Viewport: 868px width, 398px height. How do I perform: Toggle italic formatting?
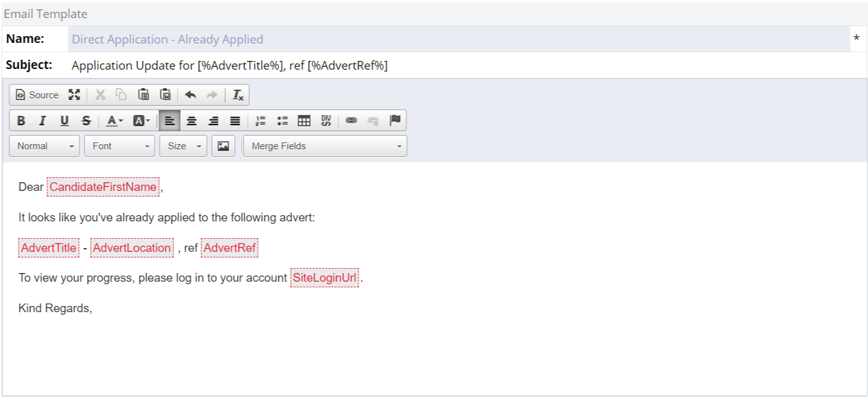pyautogui.click(x=42, y=121)
